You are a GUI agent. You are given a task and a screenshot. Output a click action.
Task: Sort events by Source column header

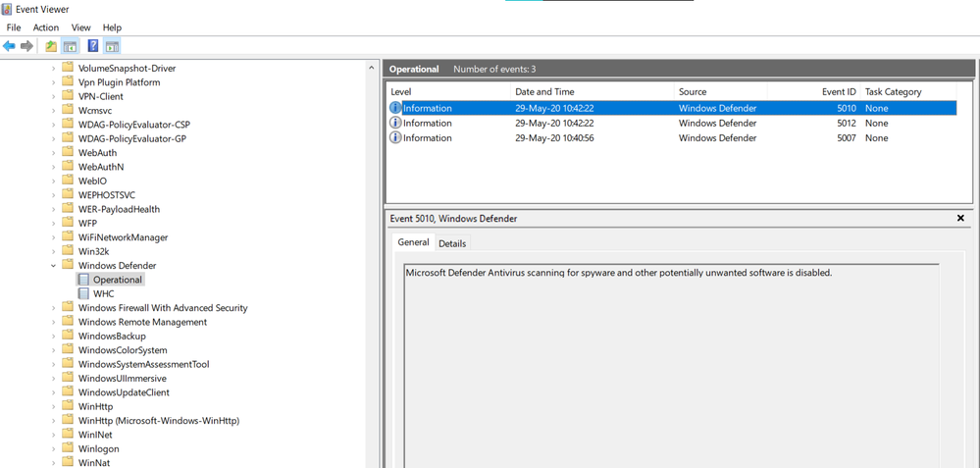[x=721, y=92]
